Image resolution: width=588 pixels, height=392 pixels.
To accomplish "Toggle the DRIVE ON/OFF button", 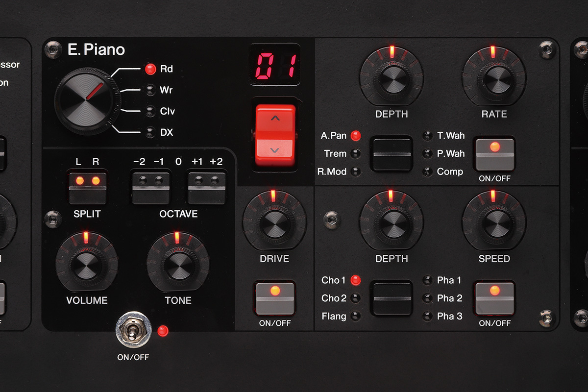I will coord(275,298).
